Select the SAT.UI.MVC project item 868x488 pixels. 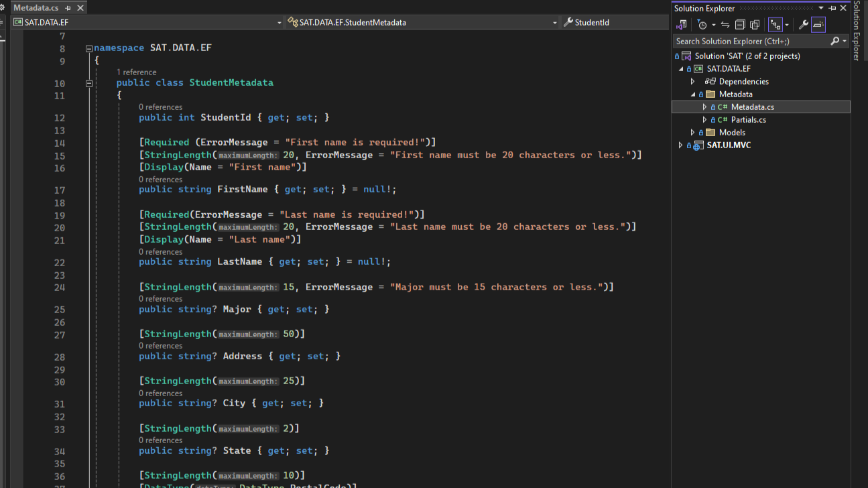point(729,145)
